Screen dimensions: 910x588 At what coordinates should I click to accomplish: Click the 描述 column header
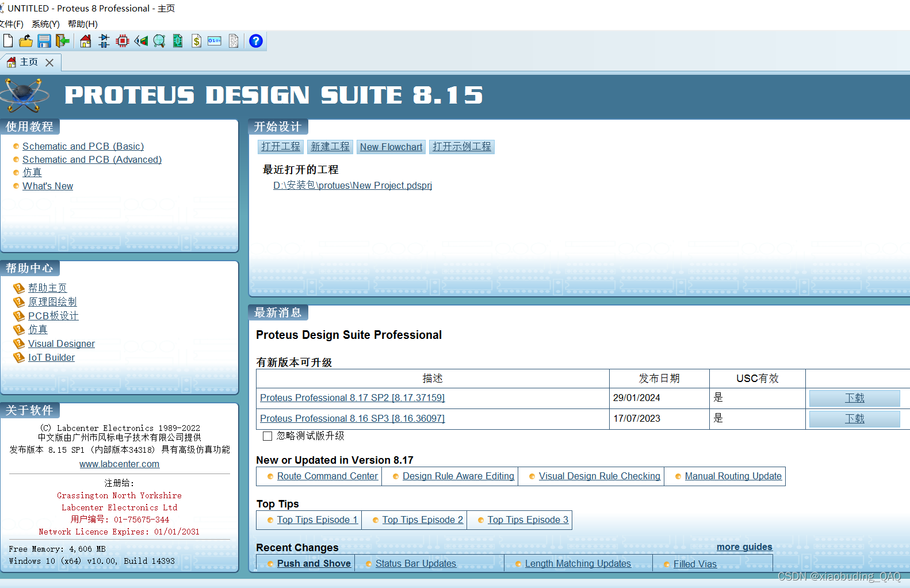(433, 379)
